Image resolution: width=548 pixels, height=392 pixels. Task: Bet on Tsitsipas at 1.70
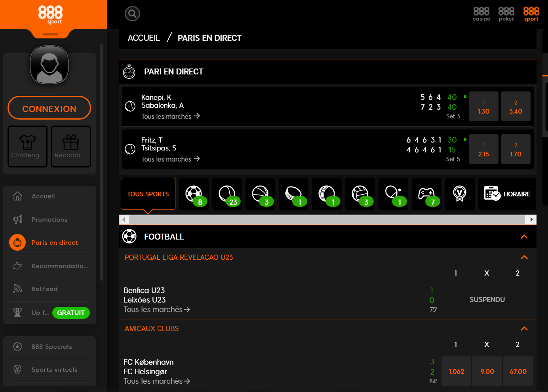pos(516,149)
